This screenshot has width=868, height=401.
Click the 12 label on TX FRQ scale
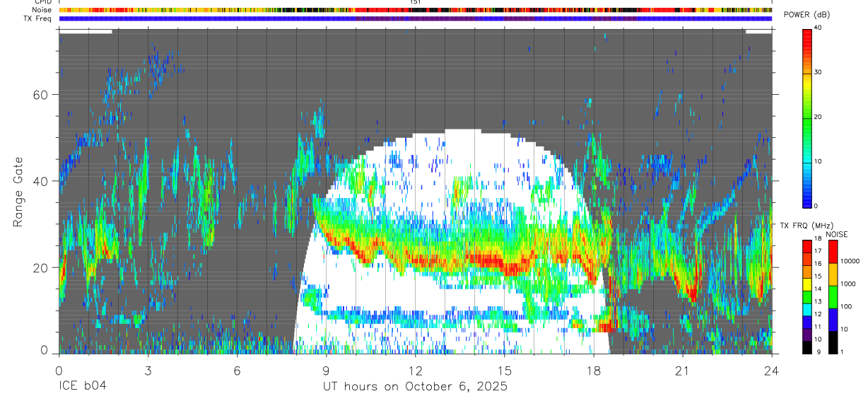818,314
